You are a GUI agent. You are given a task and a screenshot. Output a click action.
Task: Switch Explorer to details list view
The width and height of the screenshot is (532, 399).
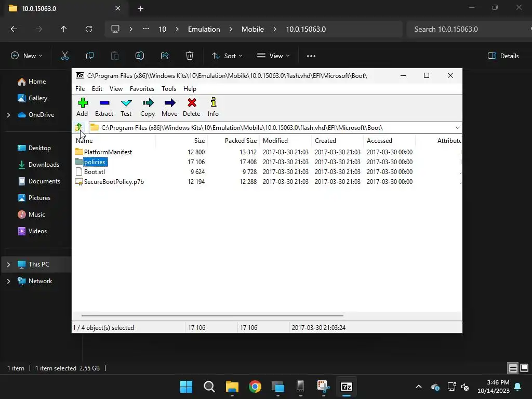tap(513, 368)
